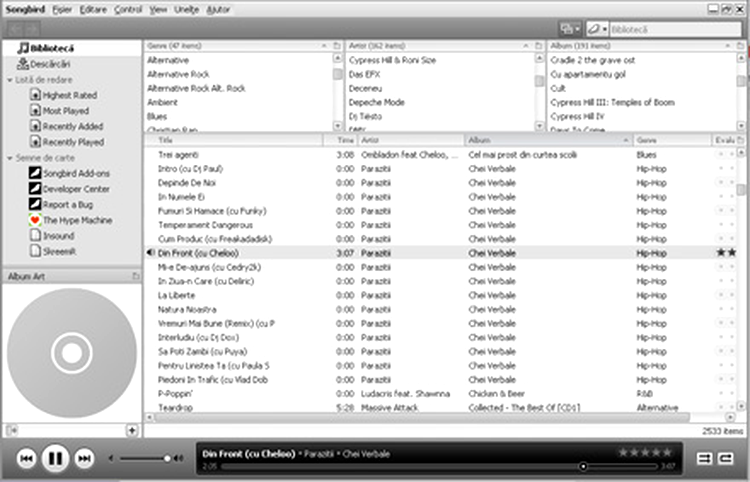Click the forward navigation arrow
The height and width of the screenshot is (482, 750).
pos(32,29)
